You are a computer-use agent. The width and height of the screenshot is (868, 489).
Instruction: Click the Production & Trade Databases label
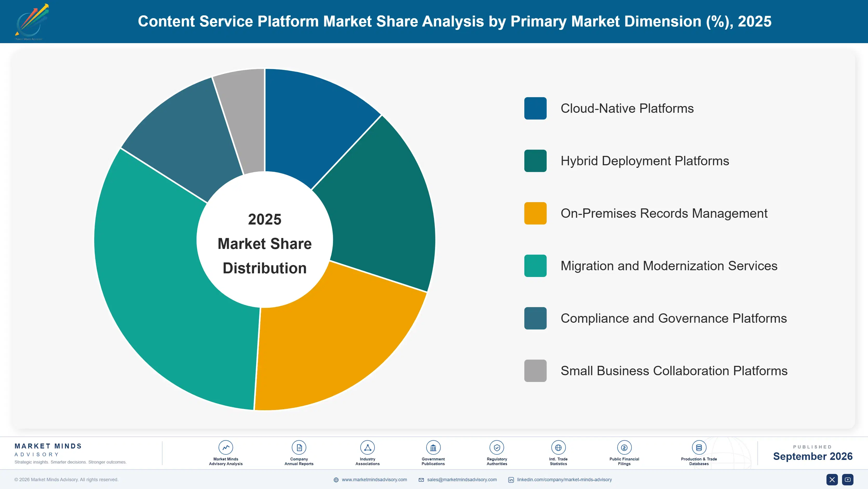tap(699, 461)
